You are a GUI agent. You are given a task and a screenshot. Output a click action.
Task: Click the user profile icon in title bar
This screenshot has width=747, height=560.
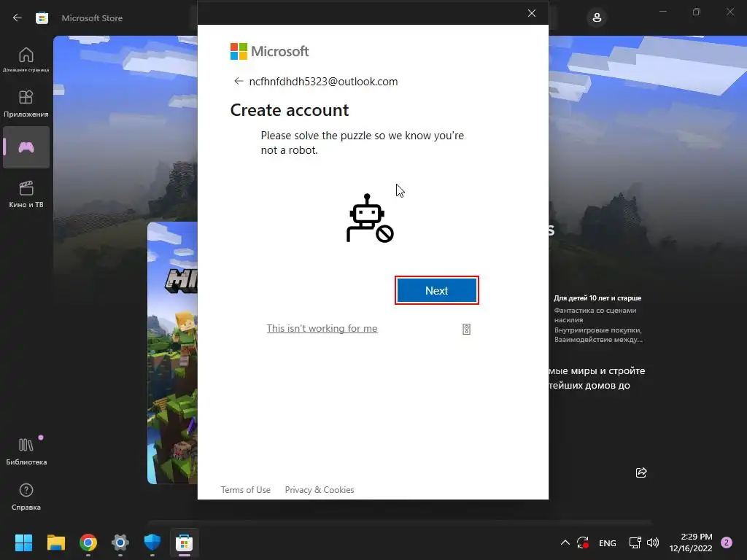pos(597,18)
